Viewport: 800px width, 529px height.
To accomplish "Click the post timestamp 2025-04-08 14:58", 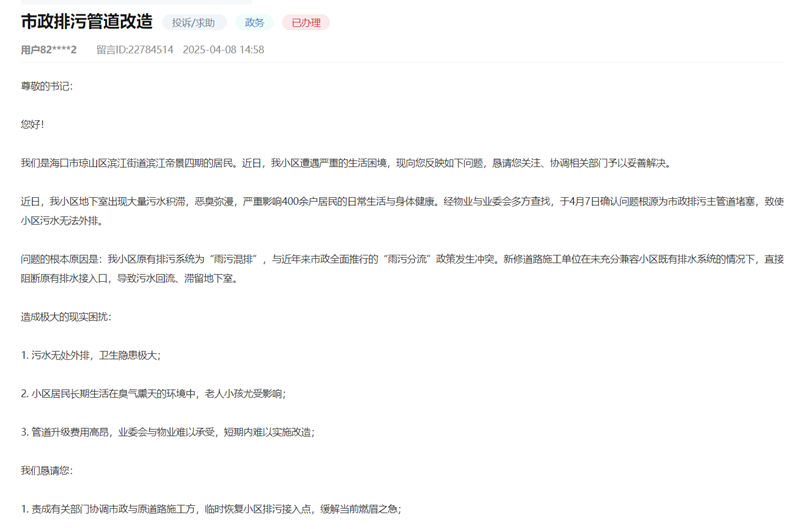I will tap(223, 49).
